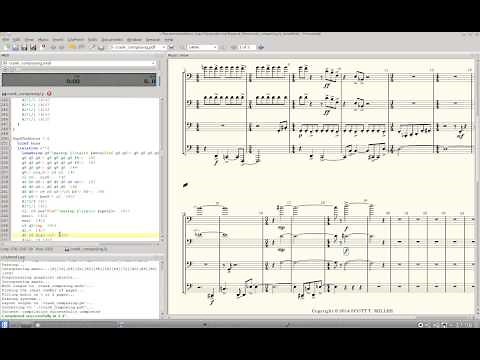Click the Open file toolbar icon
The width and height of the screenshot is (480, 360).
click(x=15, y=47)
